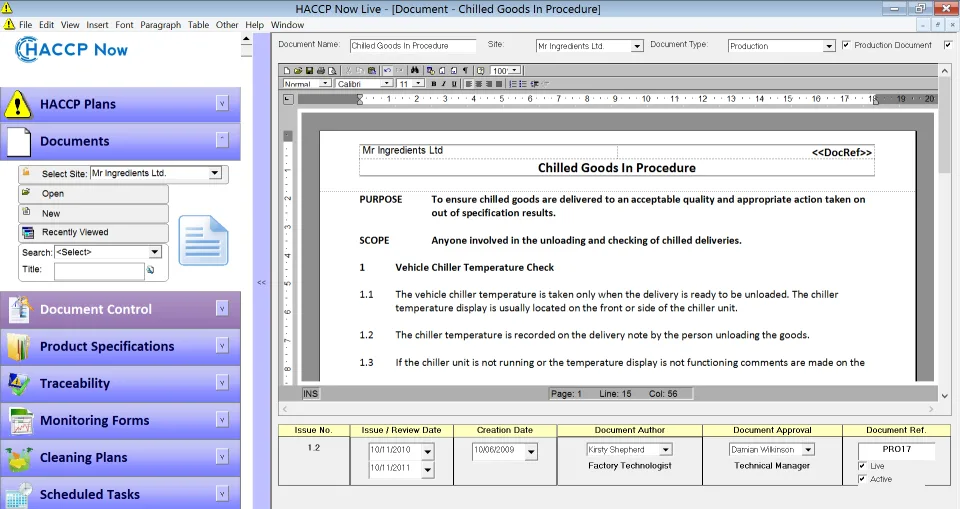Expand the Document Control panel
Viewport: 960px width, 509px height.
(222, 309)
